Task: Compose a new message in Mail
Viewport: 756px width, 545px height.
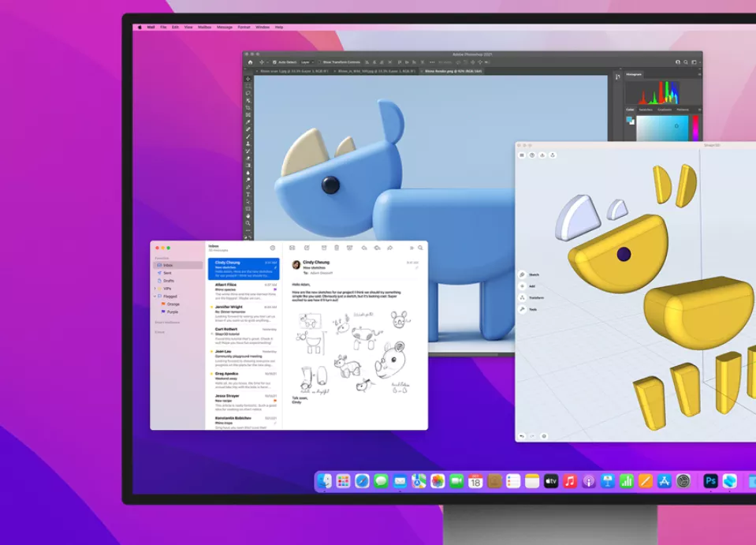Action: click(x=307, y=248)
